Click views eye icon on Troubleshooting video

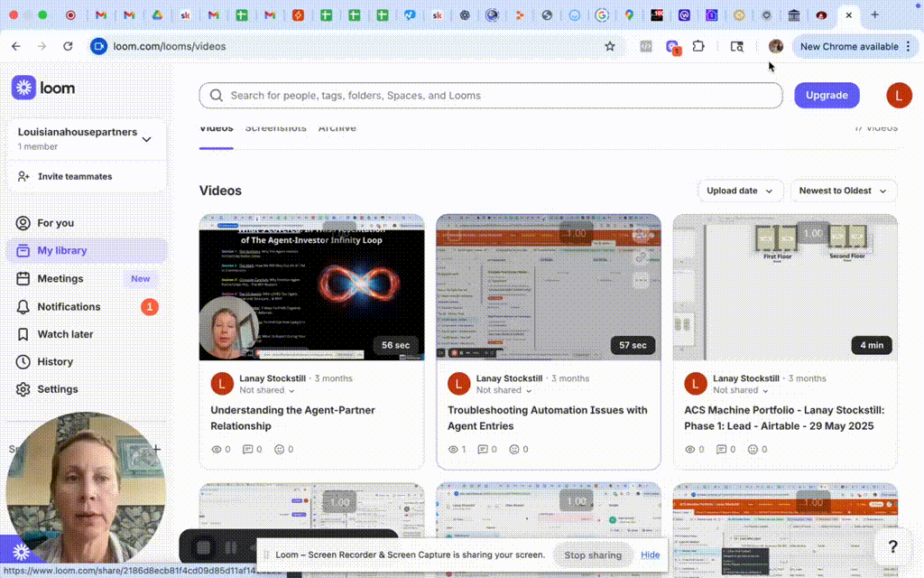click(x=453, y=450)
